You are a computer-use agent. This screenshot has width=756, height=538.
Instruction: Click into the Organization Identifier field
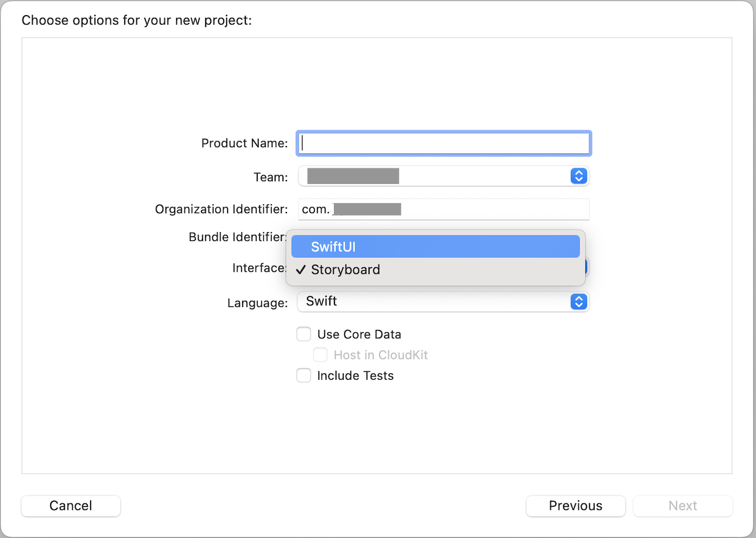coord(492,209)
